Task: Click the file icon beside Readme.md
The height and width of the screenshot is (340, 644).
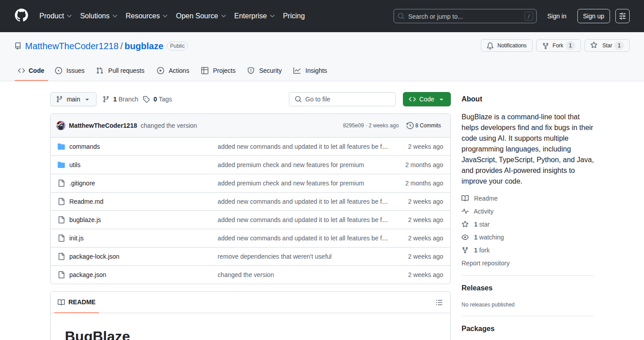Action: tap(61, 201)
